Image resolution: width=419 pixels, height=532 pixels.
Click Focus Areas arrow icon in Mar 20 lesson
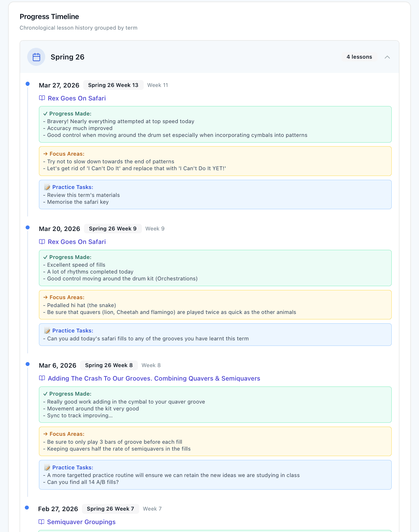point(45,297)
